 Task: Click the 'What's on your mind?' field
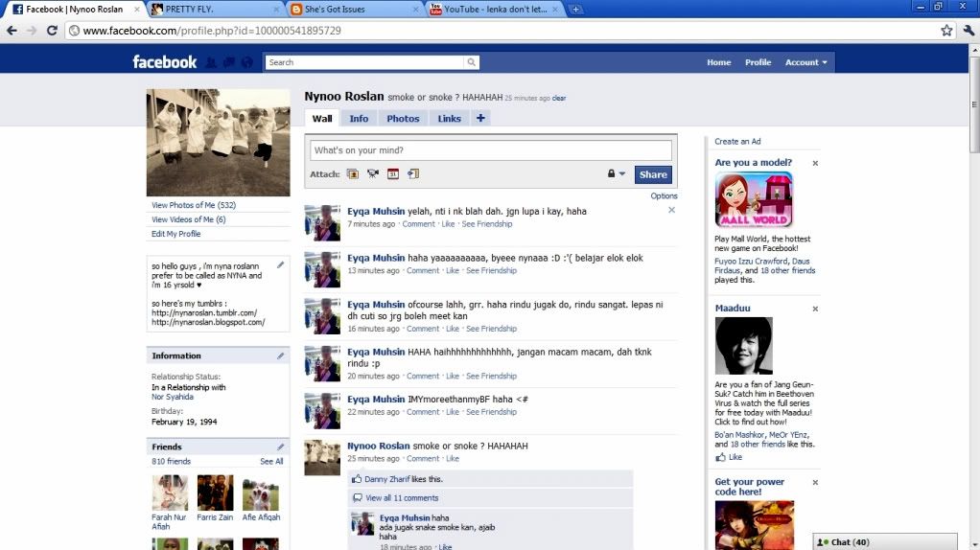pos(491,150)
